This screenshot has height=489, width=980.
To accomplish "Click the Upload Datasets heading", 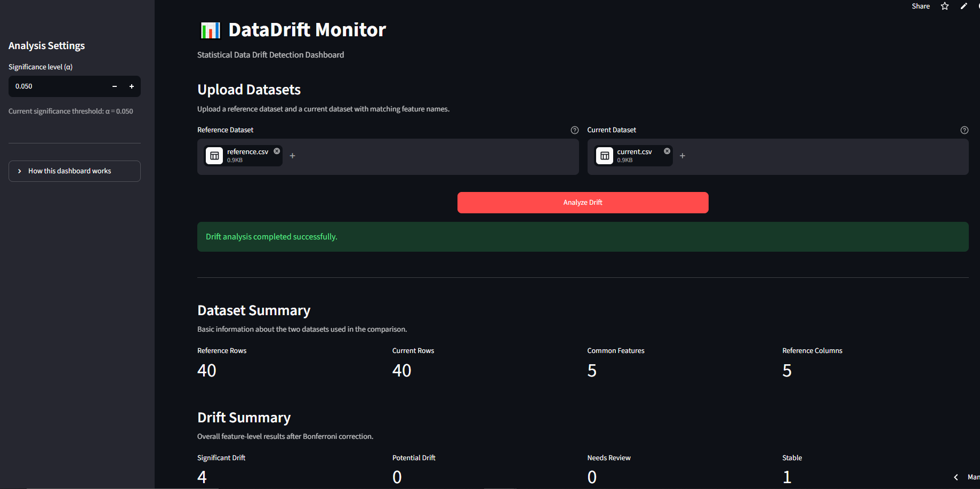I will [249, 90].
